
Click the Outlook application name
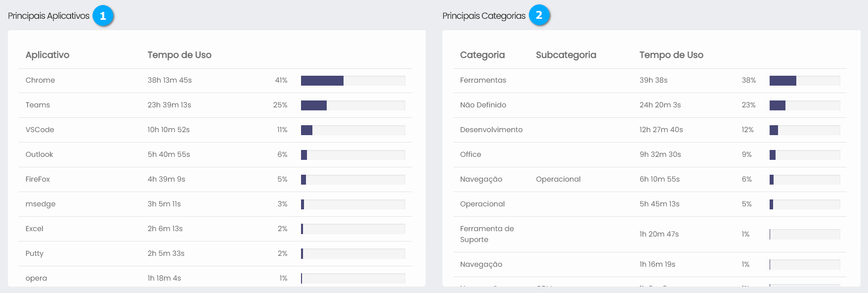tap(39, 154)
